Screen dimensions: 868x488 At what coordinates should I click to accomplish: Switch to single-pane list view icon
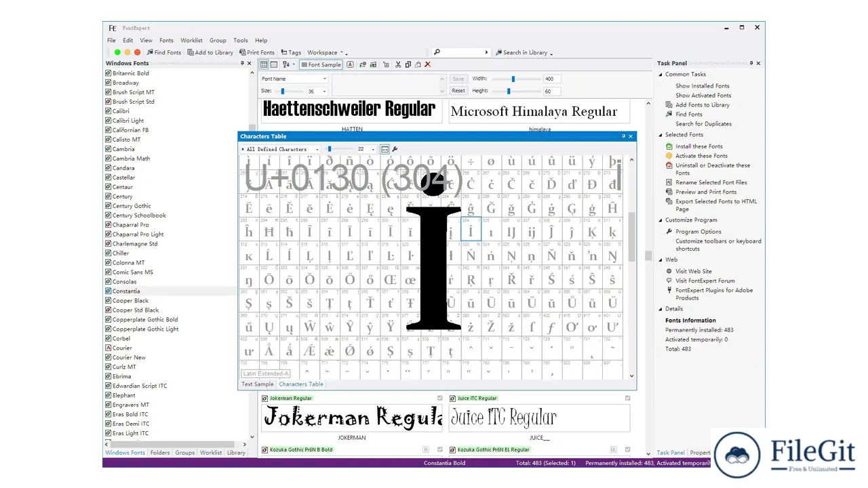(274, 64)
